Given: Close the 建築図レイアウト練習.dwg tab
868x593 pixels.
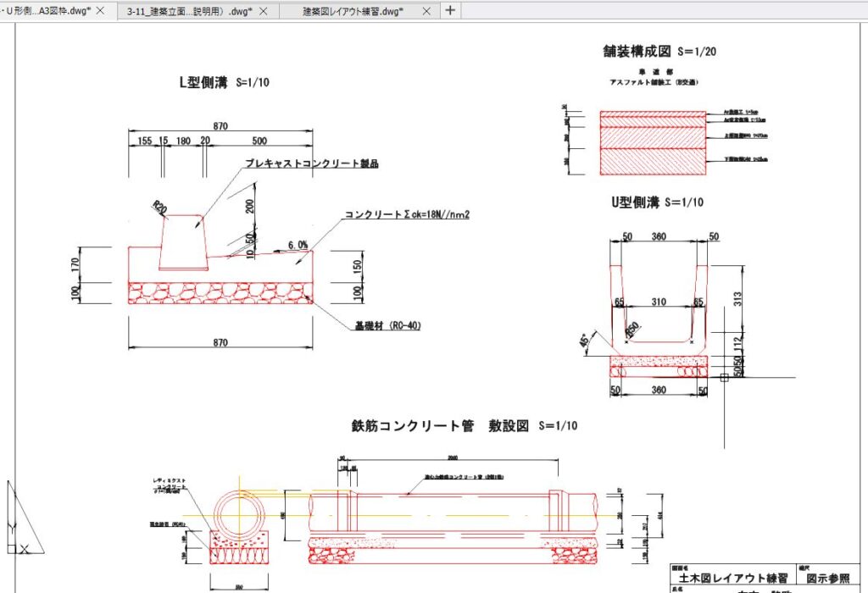Looking at the screenshot, I should point(426,11).
